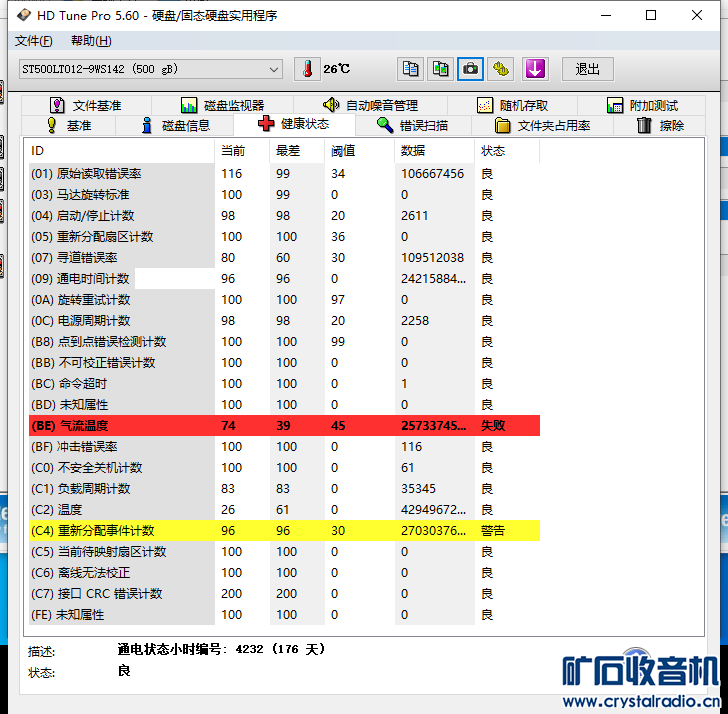Click the blue info icon of 磁盘信息
This screenshot has width=728, height=714.
(147, 125)
